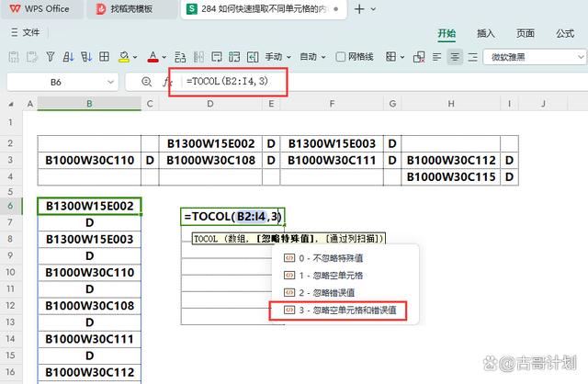Image resolution: width=588 pixels, height=384 pixels.
Task: Click the select-all corner triangle
Action: (x=11, y=104)
